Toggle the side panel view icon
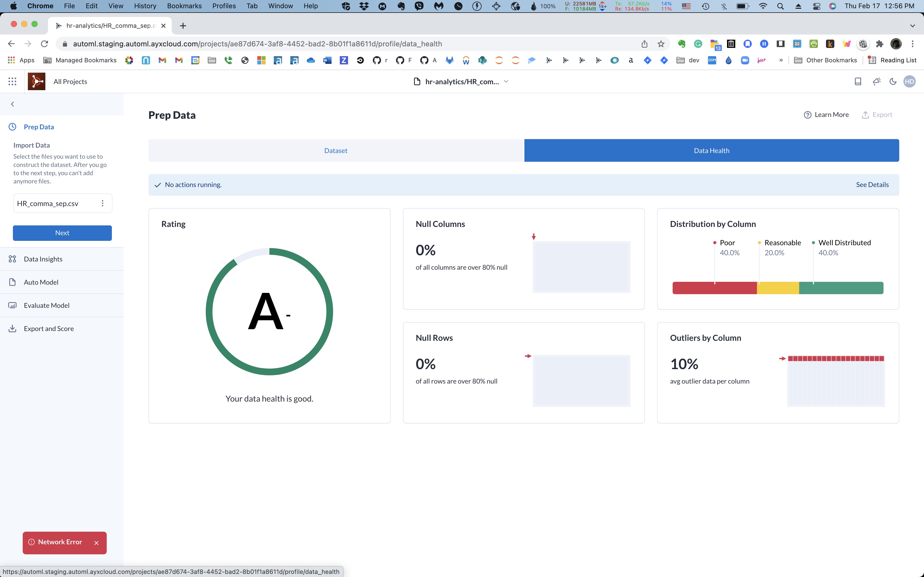This screenshot has height=577, width=924. click(x=857, y=81)
